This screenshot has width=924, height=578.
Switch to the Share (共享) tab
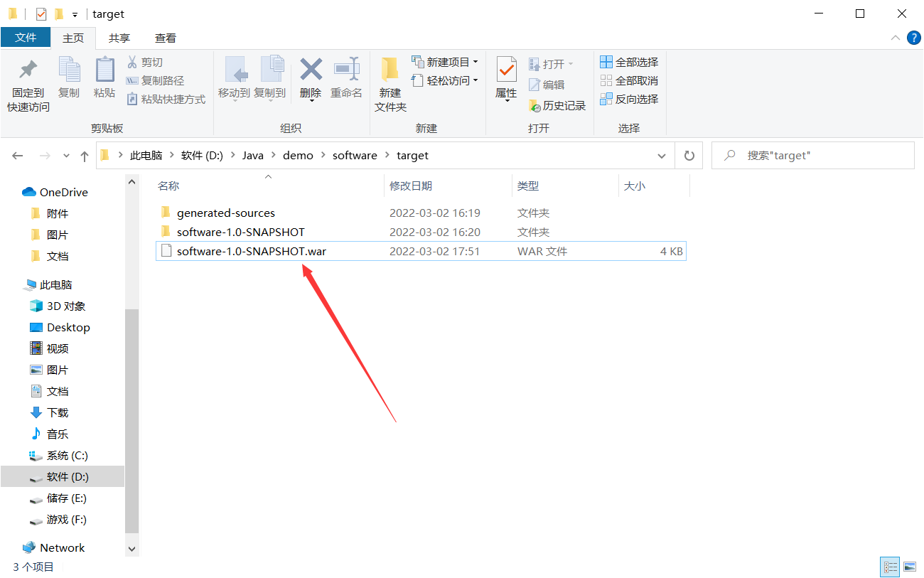(119, 38)
